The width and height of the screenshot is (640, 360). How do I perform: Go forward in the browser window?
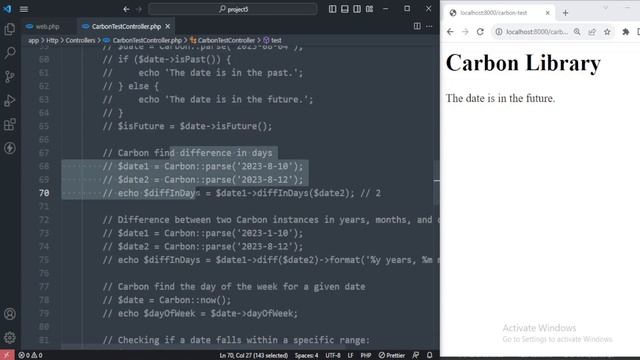click(x=465, y=31)
